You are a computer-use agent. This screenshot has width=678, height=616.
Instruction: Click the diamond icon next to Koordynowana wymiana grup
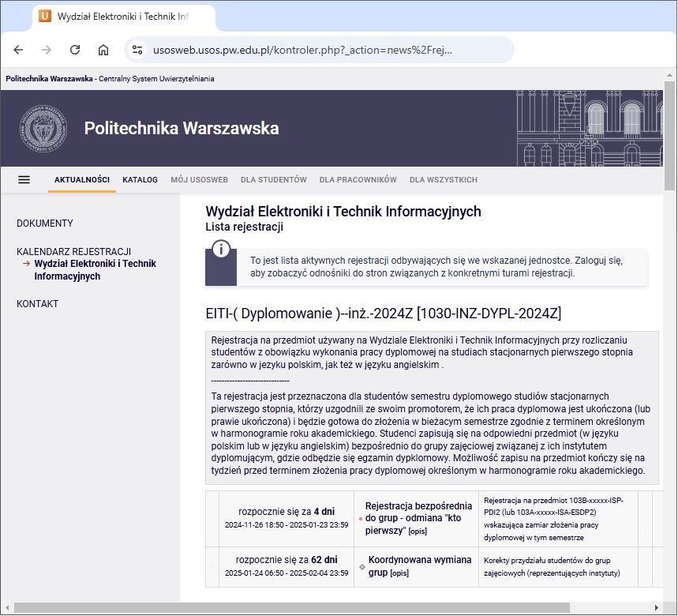[x=362, y=567]
